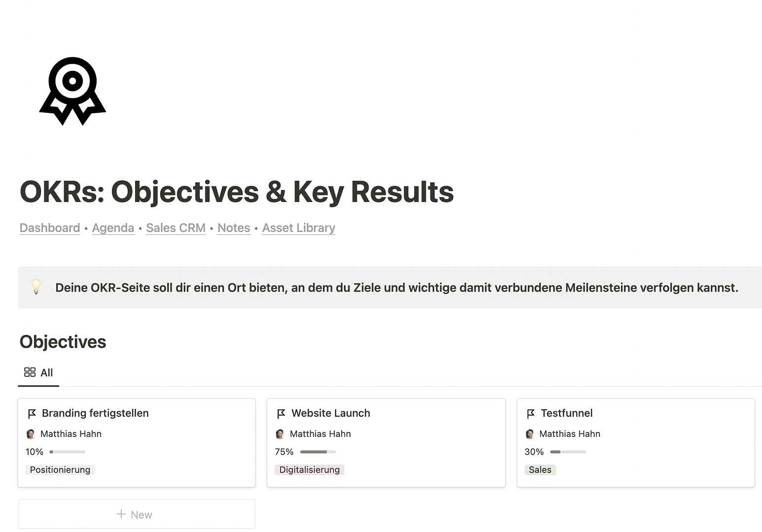
Task: Click the flag icon on Branding fertigstellen
Action: 32,414
